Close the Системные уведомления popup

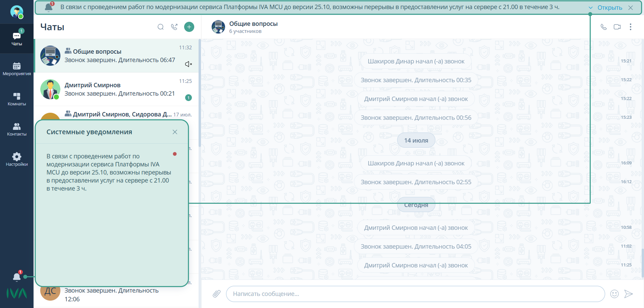coord(175,132)
